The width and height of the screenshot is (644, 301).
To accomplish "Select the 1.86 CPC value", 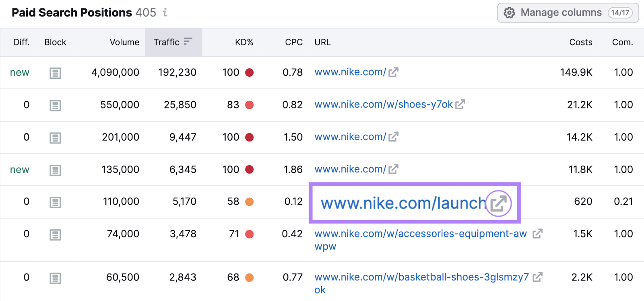I will click(293, 170).
